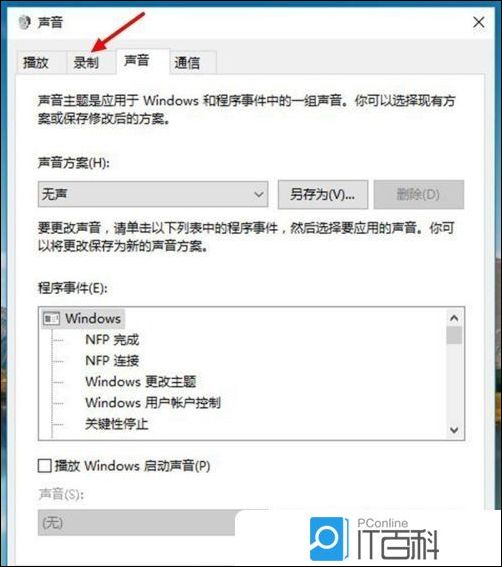502x567 pixels.
Task: Switch to the 录制 tab
Action: (x=86, y=63)
